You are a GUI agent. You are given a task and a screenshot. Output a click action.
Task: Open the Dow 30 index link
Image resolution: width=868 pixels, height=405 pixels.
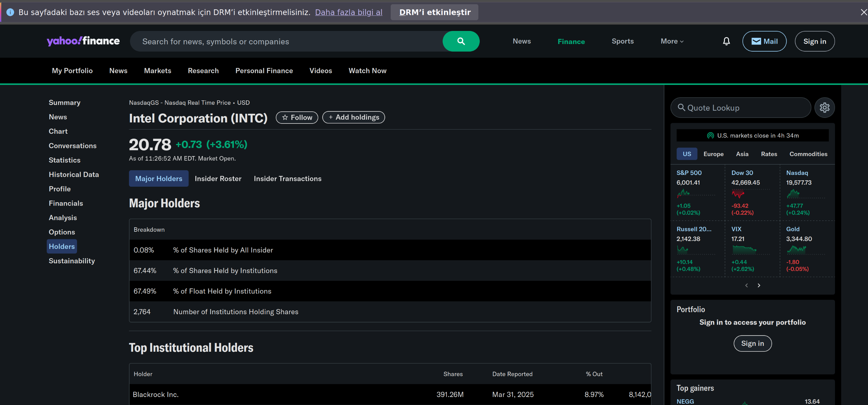coord(742,173)
